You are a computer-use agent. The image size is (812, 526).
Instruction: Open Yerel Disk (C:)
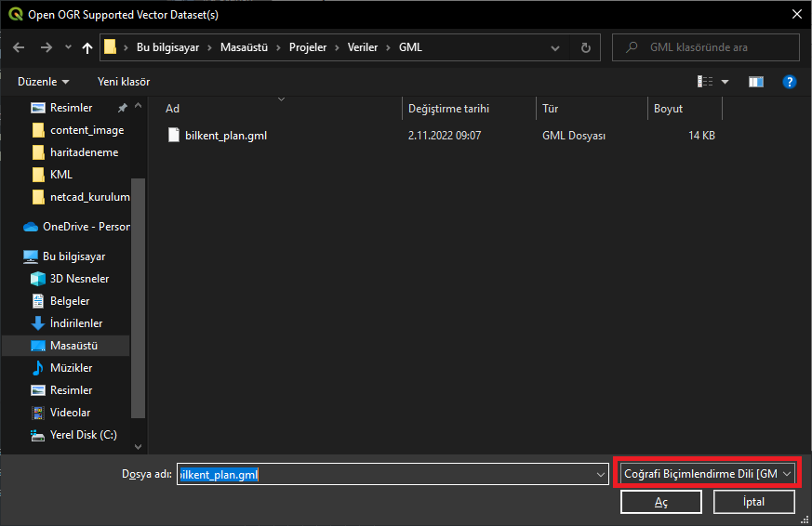point(83,434)
